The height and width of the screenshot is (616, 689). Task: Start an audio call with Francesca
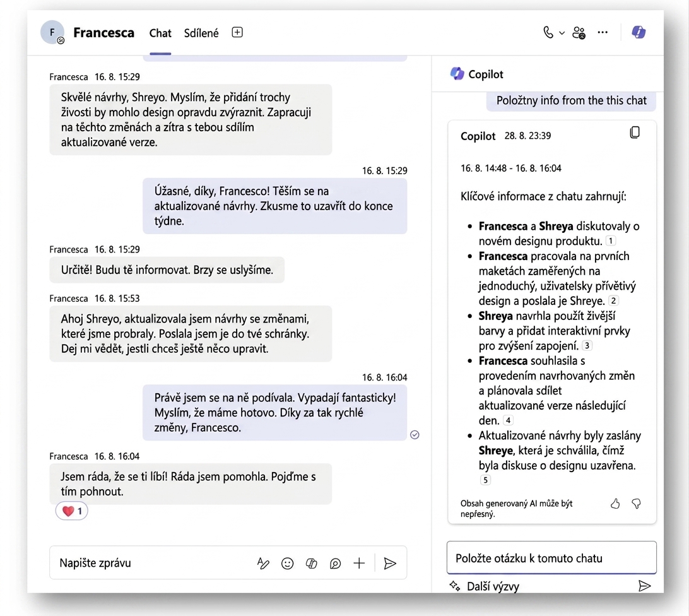point(548,33)
